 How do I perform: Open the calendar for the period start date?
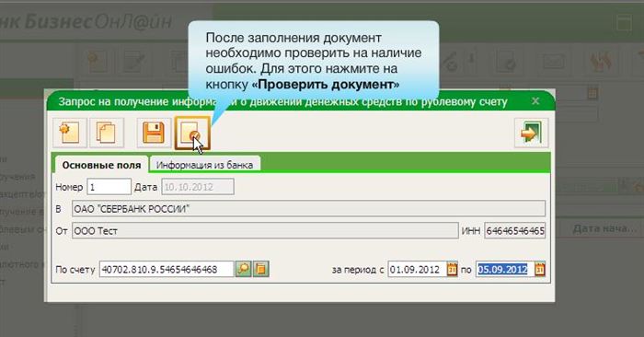pyautogui.click(x=452, y=269)
